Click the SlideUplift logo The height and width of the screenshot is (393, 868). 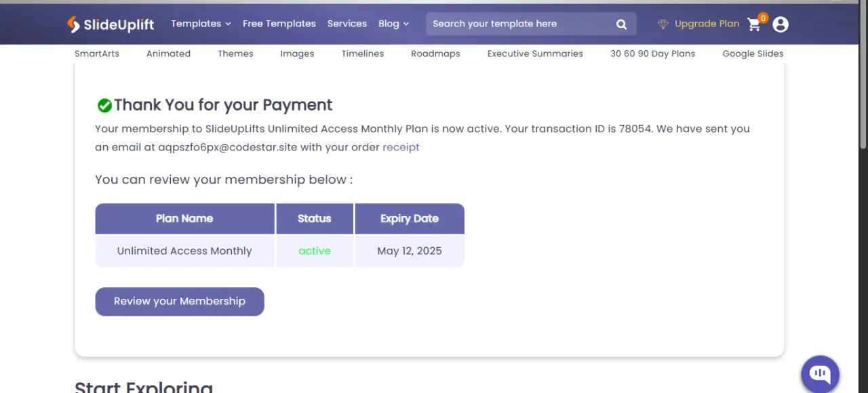click(111, 24)
